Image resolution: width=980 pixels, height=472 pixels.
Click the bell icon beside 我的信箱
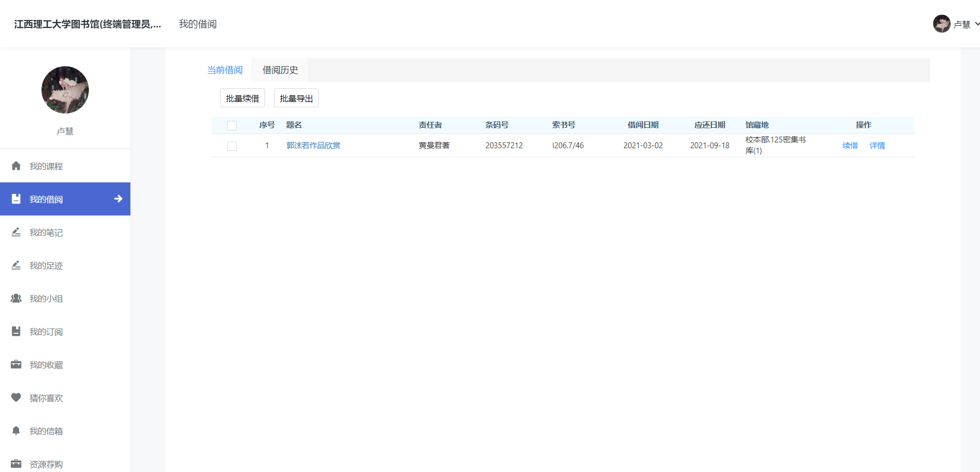(x=16, y=431)
